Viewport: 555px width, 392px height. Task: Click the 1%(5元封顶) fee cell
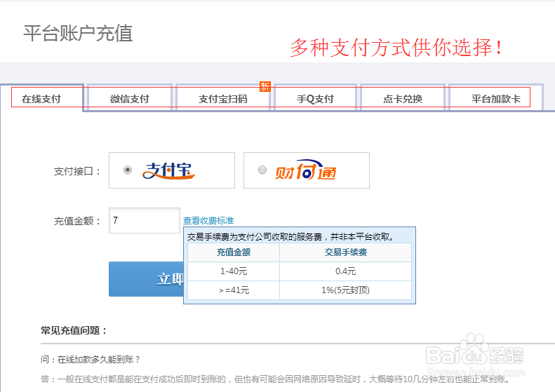point(345,290)
